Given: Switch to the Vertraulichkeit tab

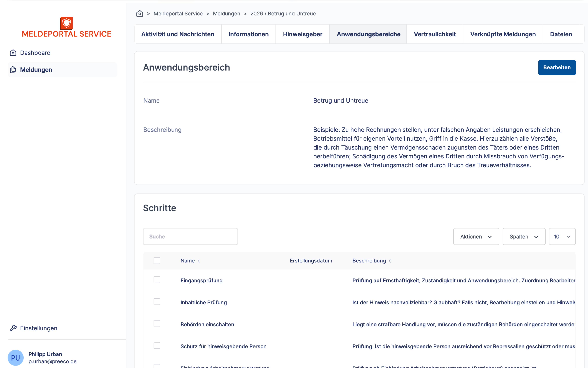Looking at the screenshot, I should (434, 34).
